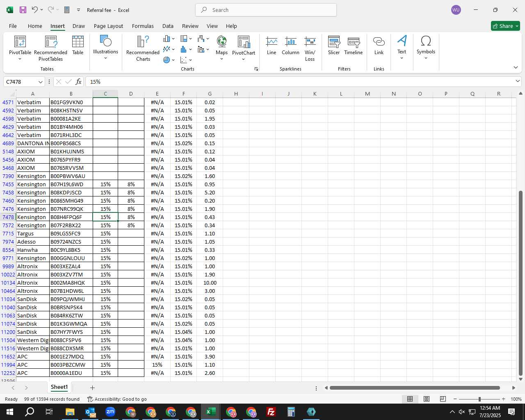Image resolution: width=525 pixels, height=420 pixels.
Task: Switch to Page Break Preview
Action: [x=443, y=399]
